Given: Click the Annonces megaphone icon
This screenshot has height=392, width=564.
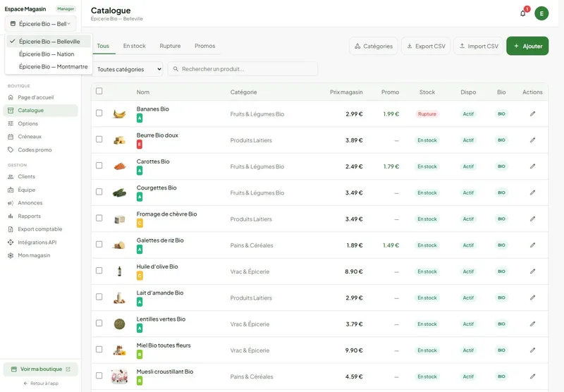Looking at the screenshot, I should coord(11,203).
